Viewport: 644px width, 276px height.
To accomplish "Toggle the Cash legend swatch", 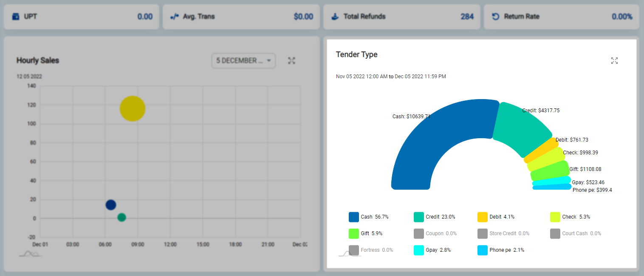I will click(x=354, y=217).
